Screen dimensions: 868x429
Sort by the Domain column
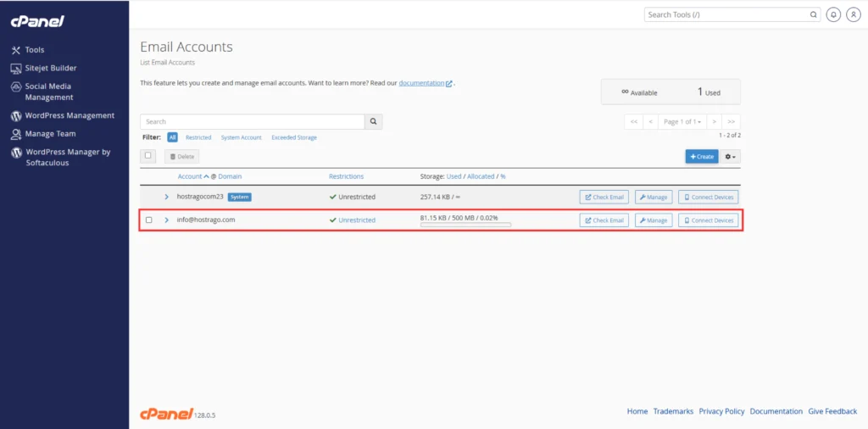pyautogui.click(x=230, y=176)
